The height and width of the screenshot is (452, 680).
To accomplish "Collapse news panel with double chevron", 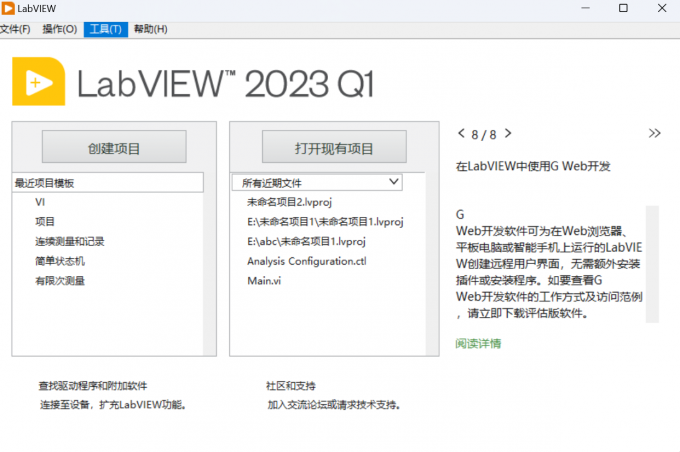I will pos(654,133).
